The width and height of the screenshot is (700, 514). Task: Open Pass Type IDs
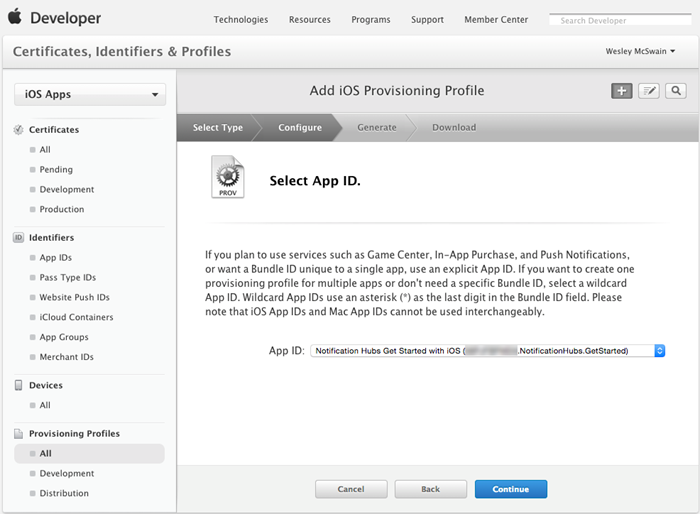pos(68,277)
